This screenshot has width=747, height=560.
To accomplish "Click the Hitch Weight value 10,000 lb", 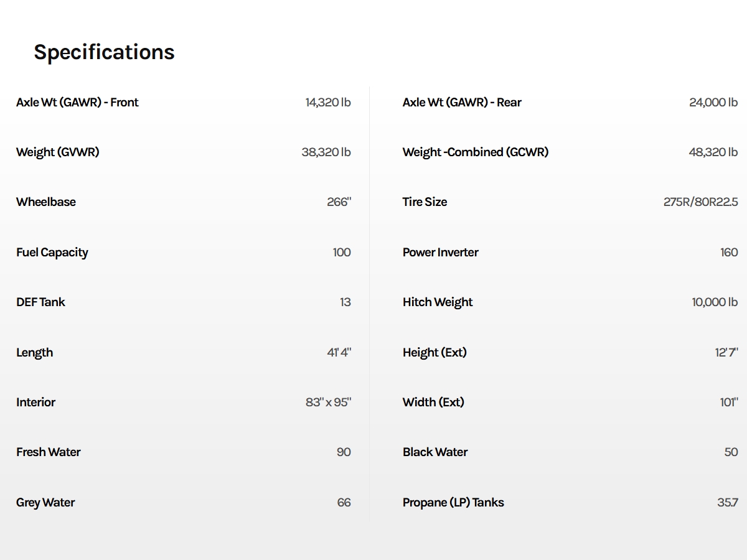I will [715, 302].
